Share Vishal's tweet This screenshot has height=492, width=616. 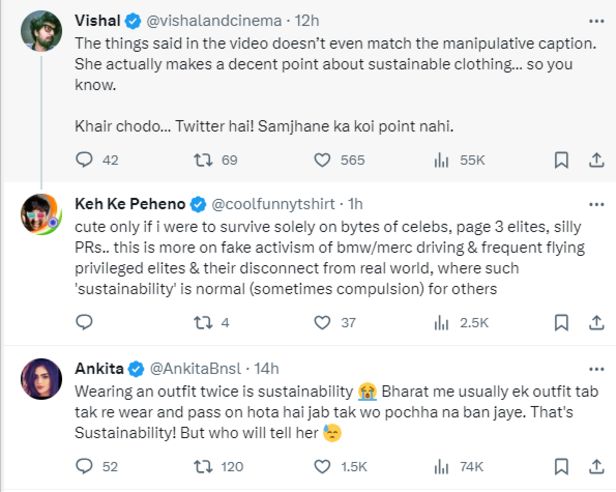(x=596, y=159)
